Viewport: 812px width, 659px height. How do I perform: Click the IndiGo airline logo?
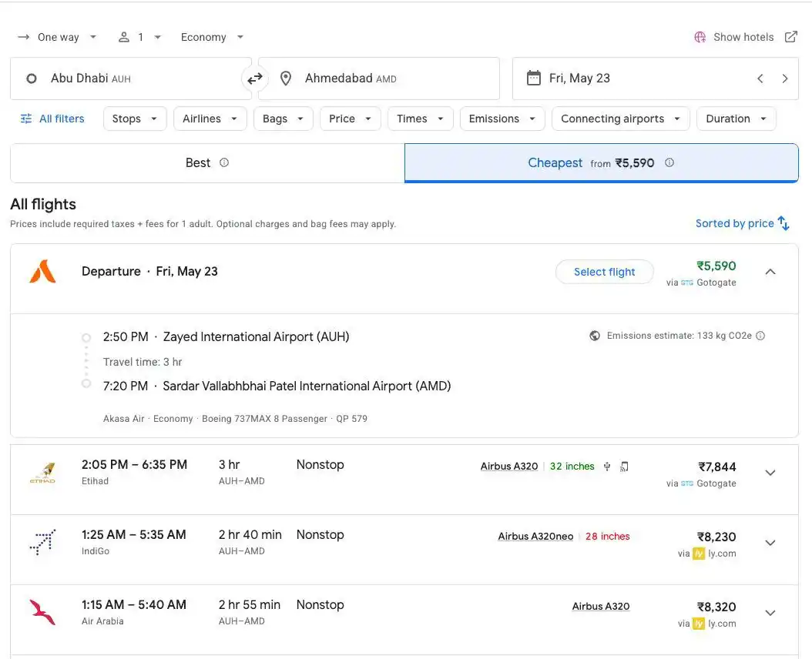[42, 542]
